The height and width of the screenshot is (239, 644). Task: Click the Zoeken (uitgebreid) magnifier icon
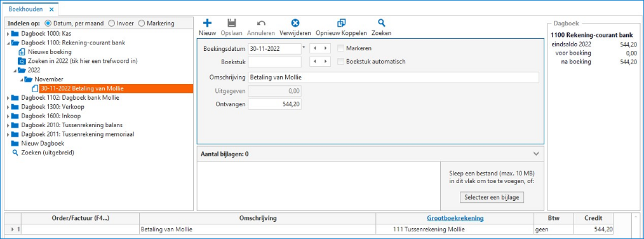click(16, 152)
